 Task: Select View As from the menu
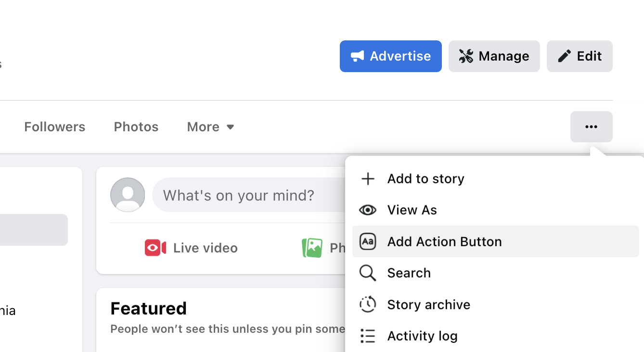[412, 210]
